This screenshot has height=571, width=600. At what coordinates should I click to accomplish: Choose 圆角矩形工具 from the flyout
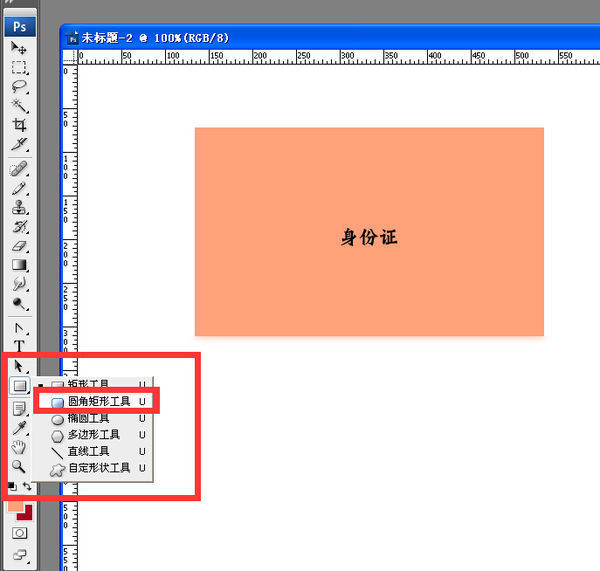click(x=96, y=401)
